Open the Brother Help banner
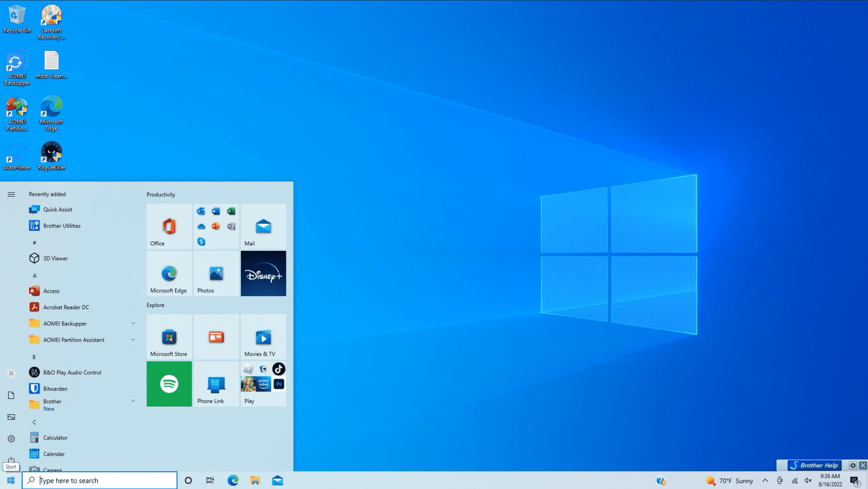868x489 pixels. click(814, 465)
